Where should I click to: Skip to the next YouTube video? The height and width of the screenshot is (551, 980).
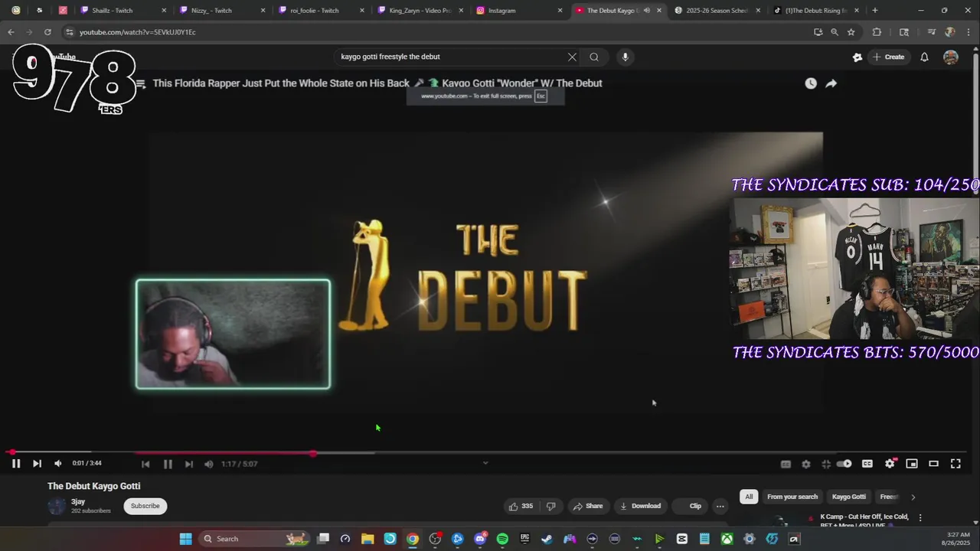tap(37, 463)
